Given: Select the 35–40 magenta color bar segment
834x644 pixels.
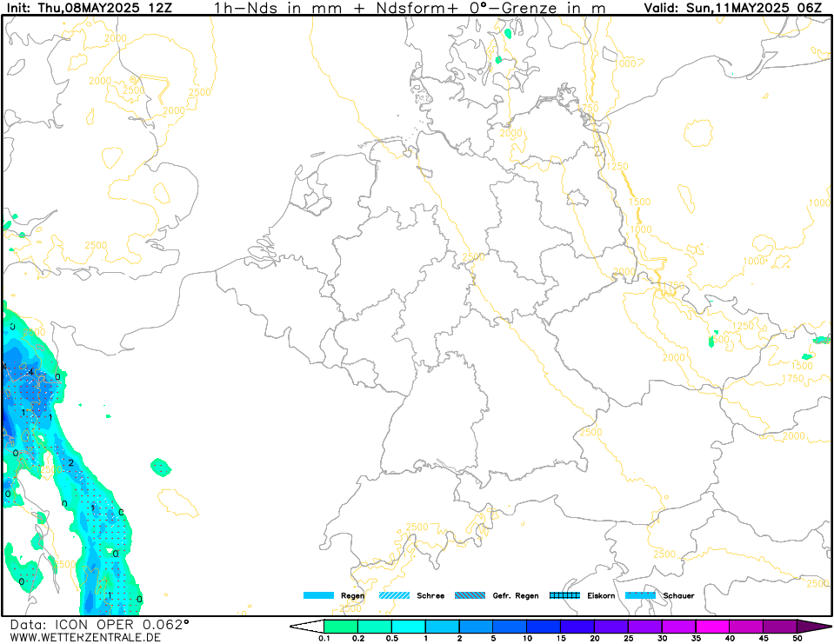Looking at the screenshot, I should coord(713,627).
